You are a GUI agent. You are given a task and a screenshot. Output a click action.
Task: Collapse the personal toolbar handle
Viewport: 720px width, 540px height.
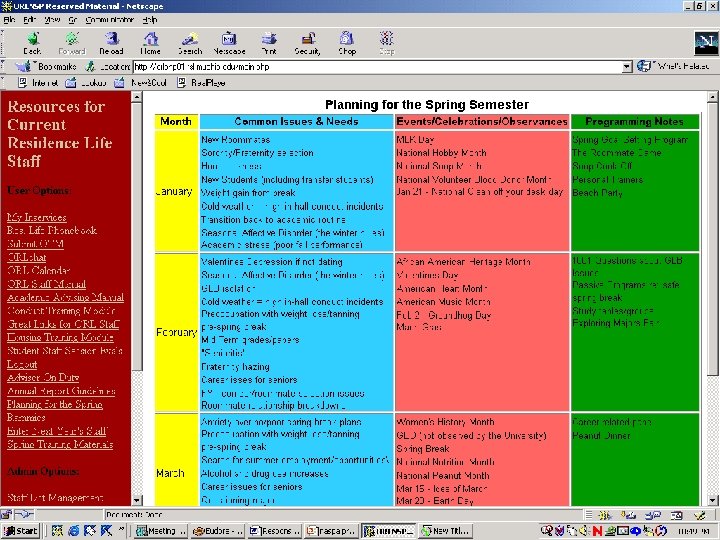[x=3, y=83]
